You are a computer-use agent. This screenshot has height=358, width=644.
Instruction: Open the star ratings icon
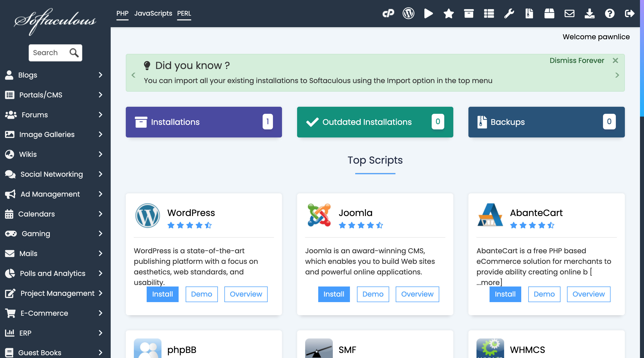[x=449, y=13]
